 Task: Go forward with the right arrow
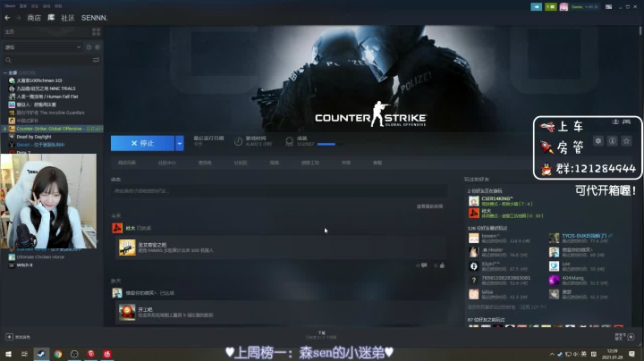click(19, 18)
